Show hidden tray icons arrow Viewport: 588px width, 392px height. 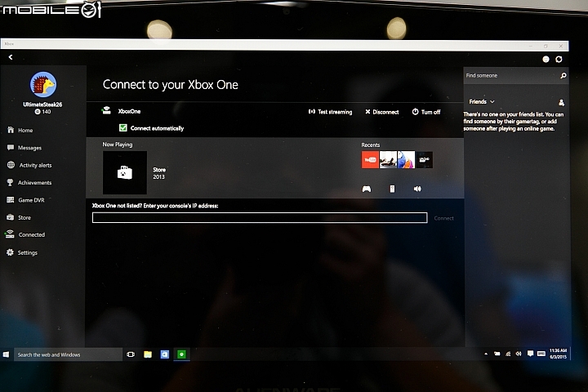point(486,354)
